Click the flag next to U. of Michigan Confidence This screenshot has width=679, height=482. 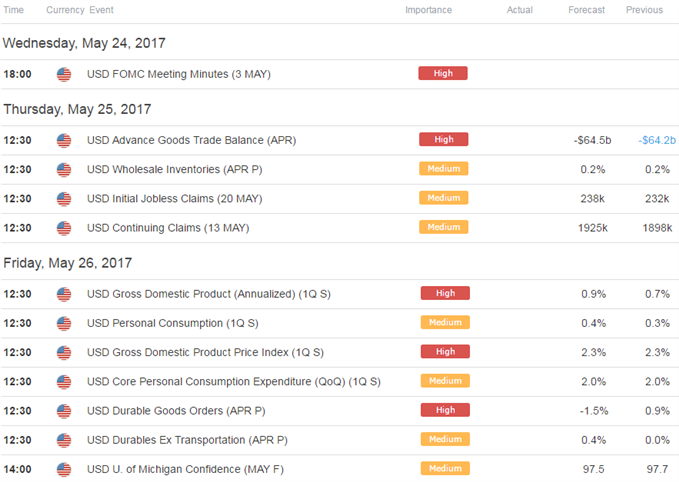(64, 470)
